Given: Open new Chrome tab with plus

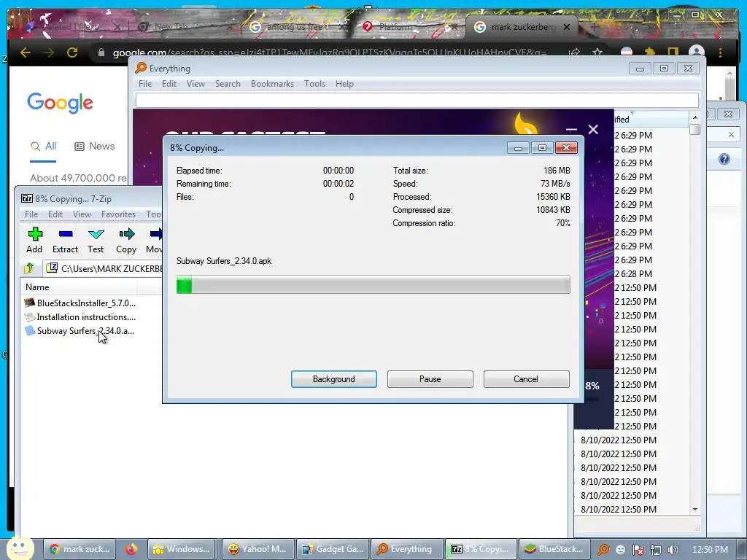Looking at the screenshot, I should click(x=594, y=27).
